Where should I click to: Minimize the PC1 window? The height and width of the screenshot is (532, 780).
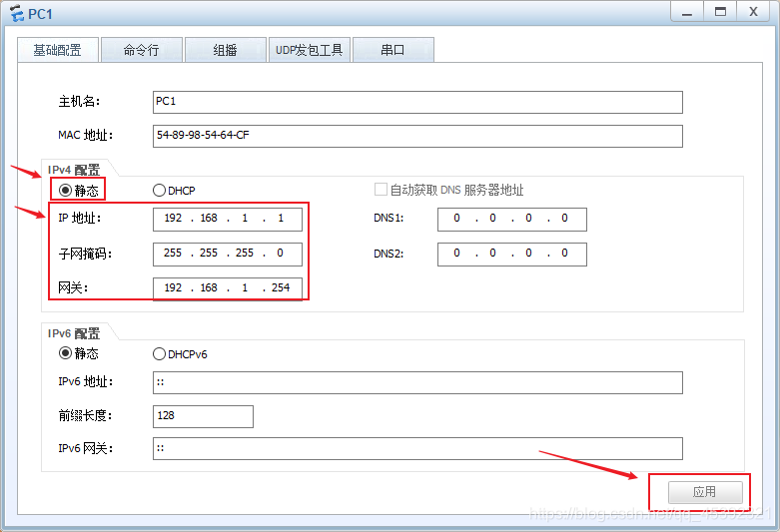click(687, 12)
